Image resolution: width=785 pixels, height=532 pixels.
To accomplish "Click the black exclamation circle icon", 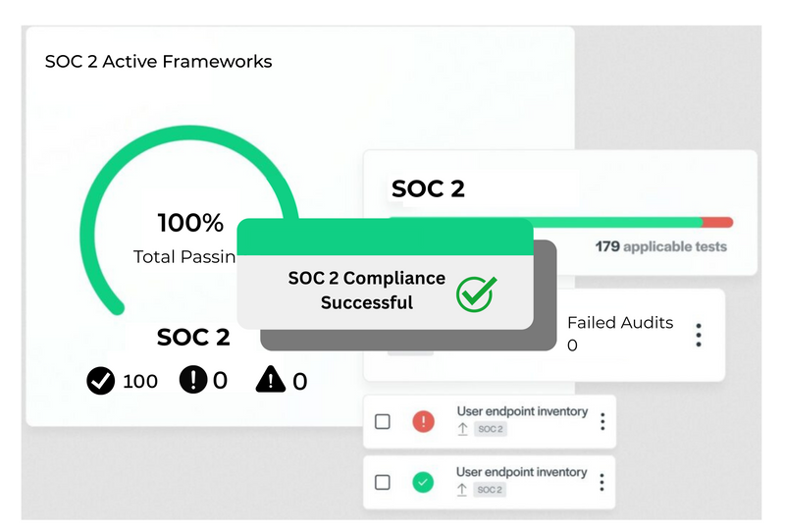I will click(194, 379).
